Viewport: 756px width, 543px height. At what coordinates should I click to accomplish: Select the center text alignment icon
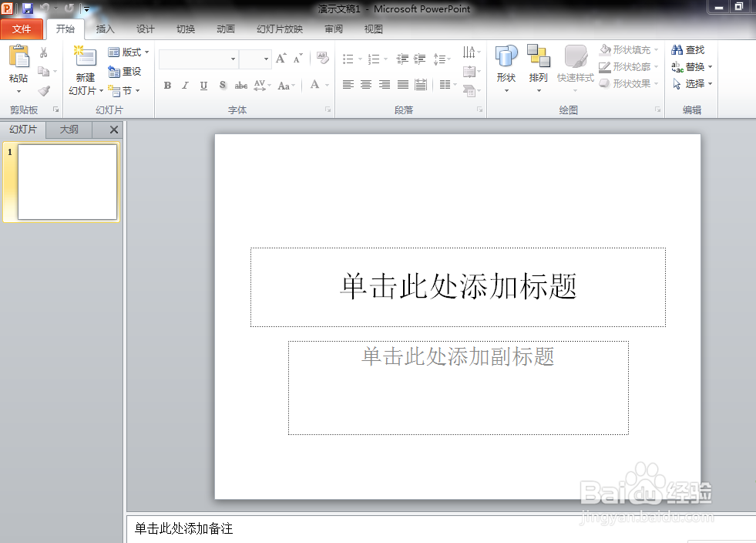pyautogui.click(x=366, y=86)
